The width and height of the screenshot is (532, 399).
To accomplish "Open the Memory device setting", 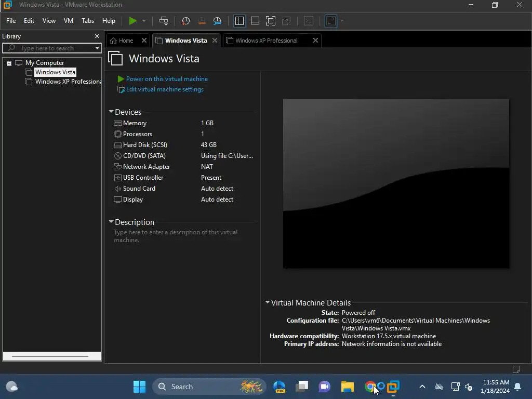I will 135,123.
